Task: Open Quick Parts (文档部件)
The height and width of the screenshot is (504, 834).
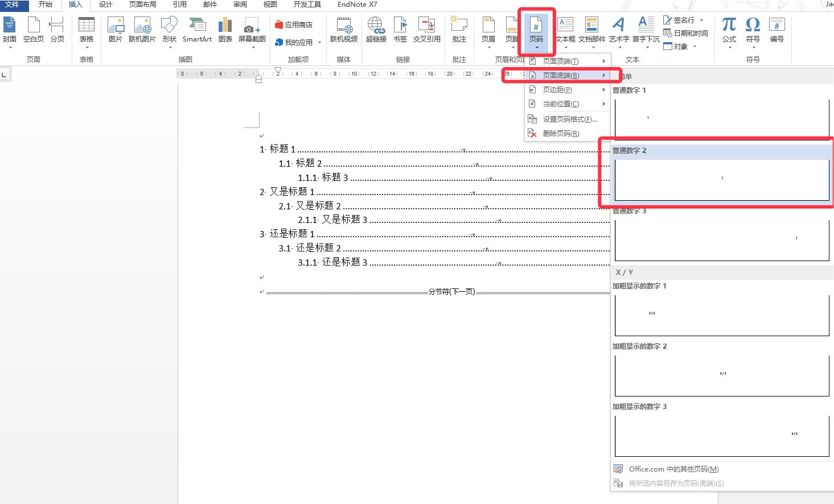Action: coord(592,31)
